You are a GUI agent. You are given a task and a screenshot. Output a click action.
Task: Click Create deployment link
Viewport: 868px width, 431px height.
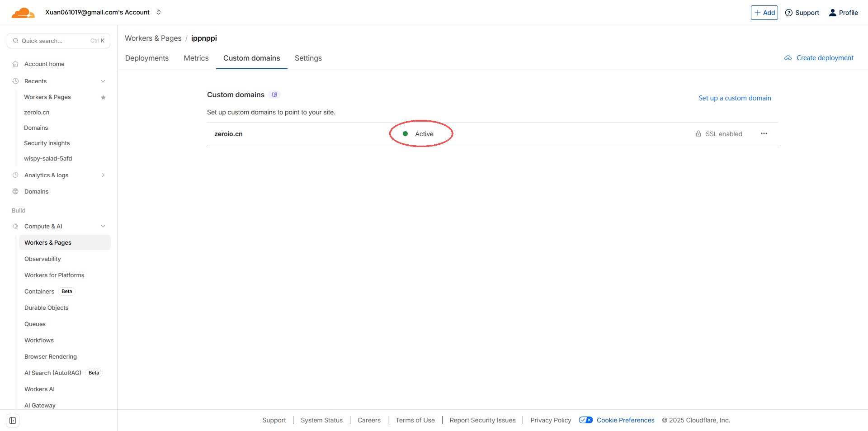point(819,58)
